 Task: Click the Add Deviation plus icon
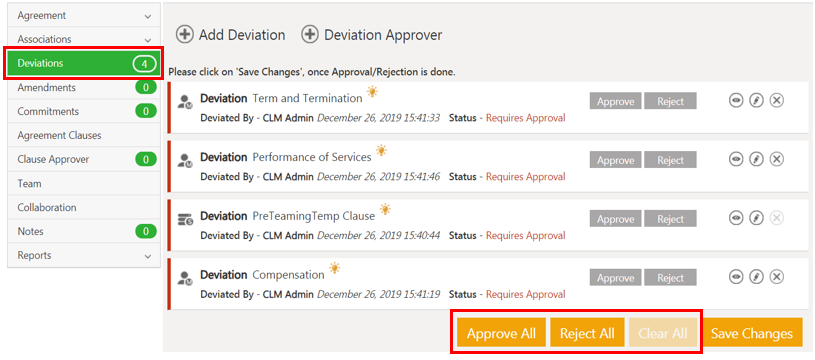(x=185, y=35)
